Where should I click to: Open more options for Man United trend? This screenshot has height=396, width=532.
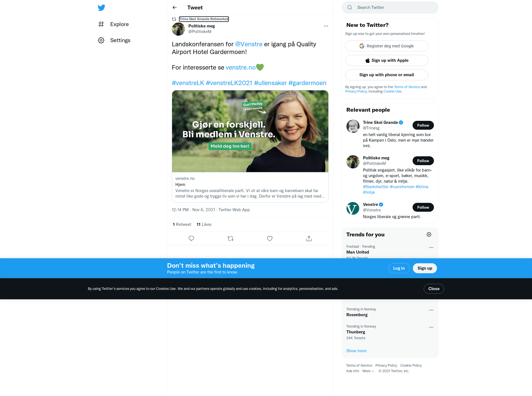431,247
